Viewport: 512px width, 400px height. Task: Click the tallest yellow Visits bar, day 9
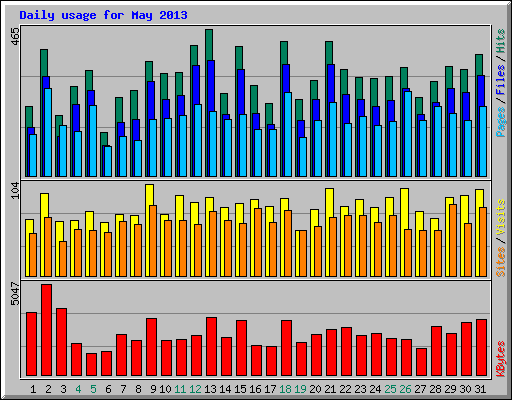pos(149,194)
